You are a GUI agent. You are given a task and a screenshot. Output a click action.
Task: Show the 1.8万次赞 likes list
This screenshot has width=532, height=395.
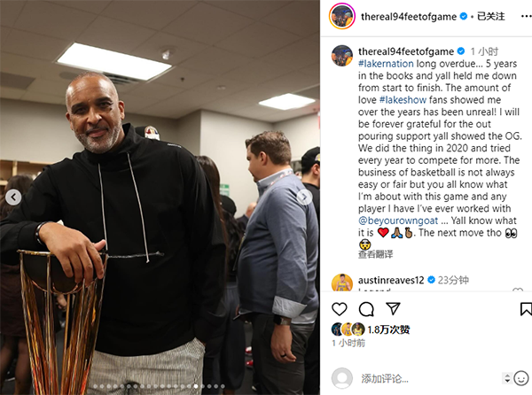pos(388,329)
